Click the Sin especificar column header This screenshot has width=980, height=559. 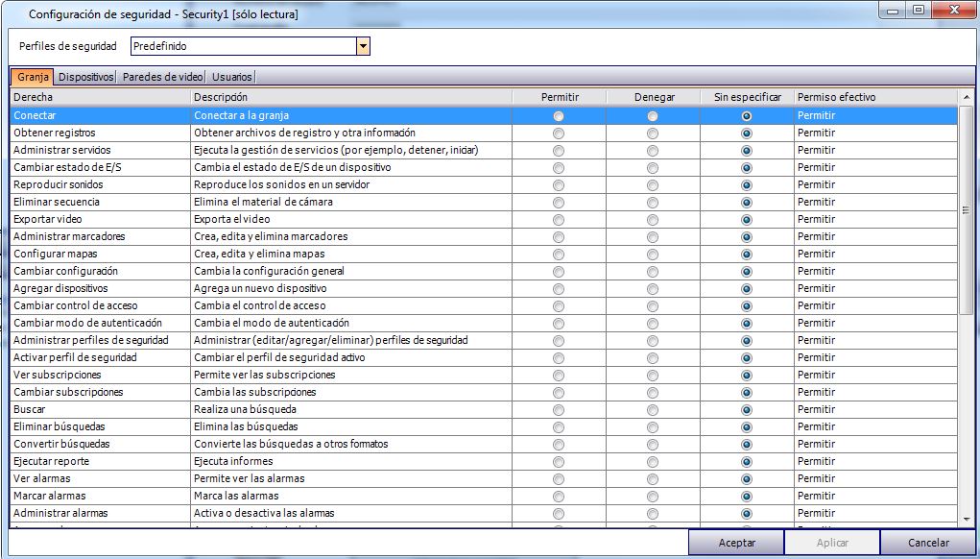tap(748, 98)
